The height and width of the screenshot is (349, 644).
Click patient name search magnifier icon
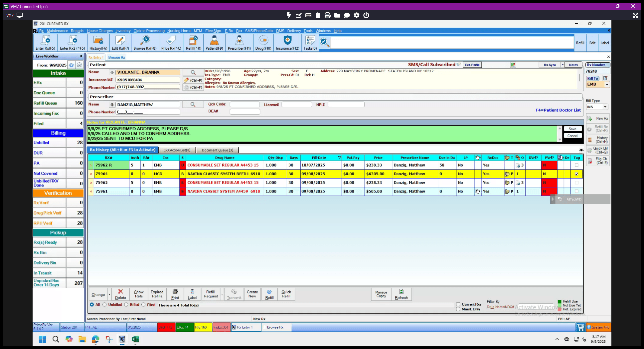click(193, 72)
